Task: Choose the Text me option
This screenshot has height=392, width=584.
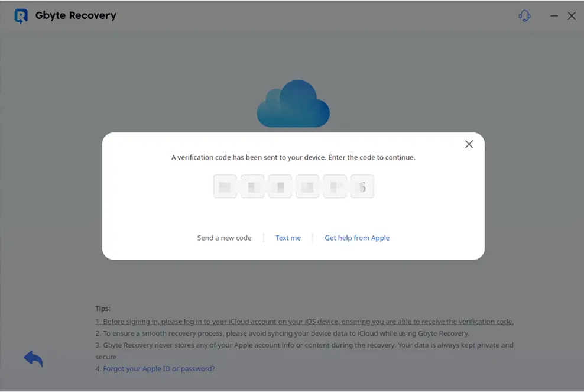Action: (x=288, y=238)
